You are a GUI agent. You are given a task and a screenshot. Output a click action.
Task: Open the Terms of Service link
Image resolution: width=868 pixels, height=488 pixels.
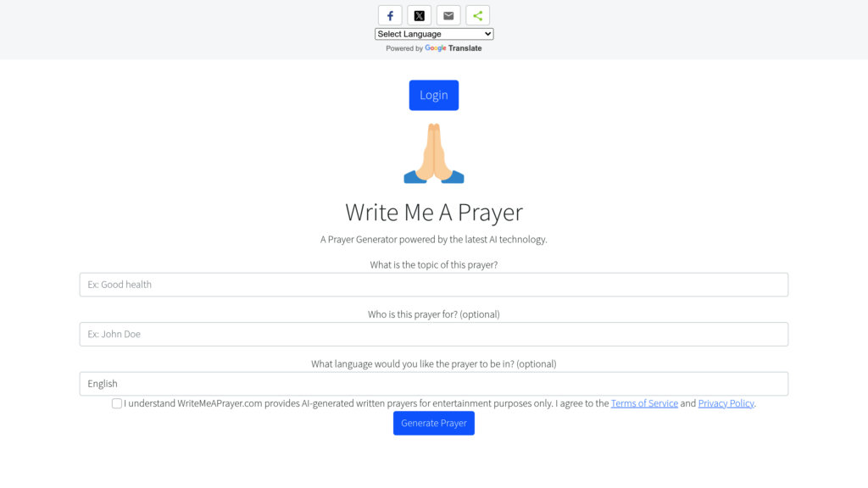644,403
